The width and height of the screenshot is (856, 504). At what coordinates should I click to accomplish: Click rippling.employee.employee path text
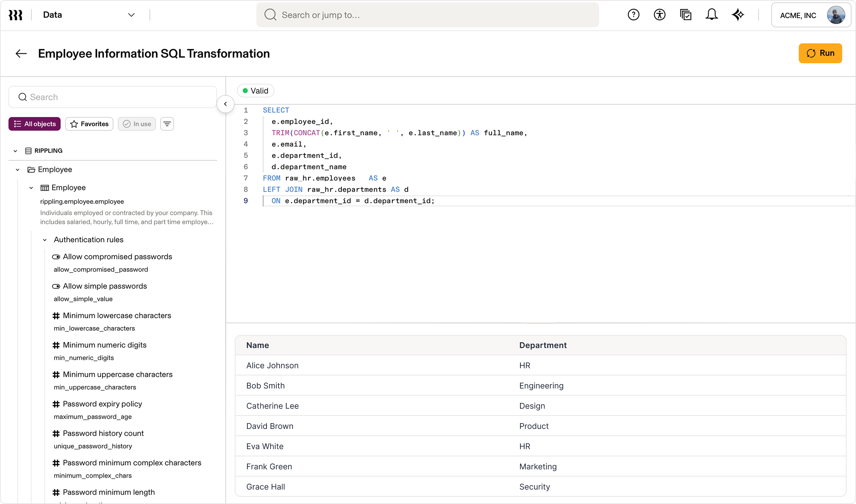coord(82,202)
